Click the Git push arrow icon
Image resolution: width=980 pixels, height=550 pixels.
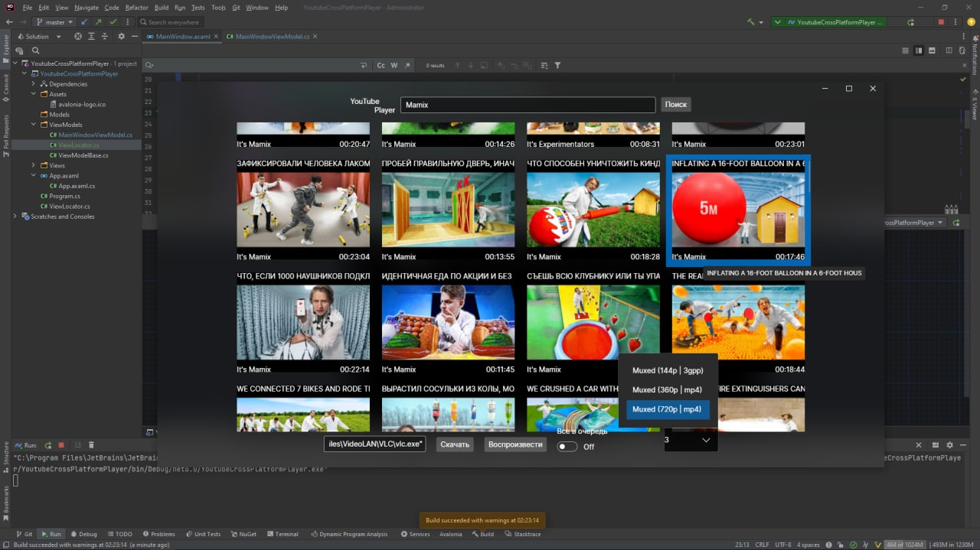(x=98, y=22)
